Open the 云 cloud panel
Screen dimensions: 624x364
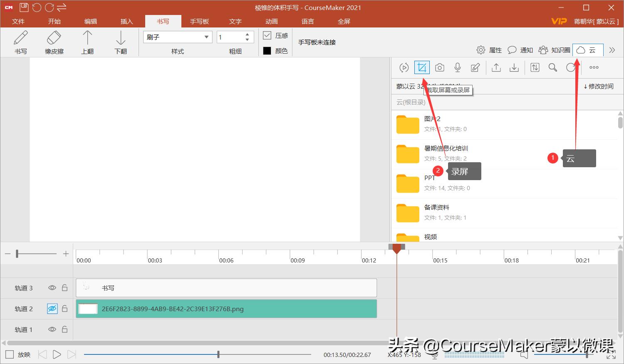(588, 50)
